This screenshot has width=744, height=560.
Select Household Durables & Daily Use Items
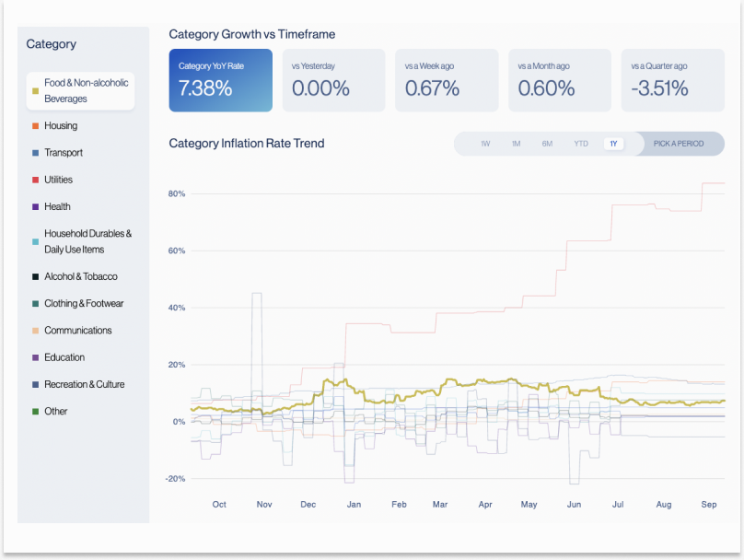coord(87,241)
